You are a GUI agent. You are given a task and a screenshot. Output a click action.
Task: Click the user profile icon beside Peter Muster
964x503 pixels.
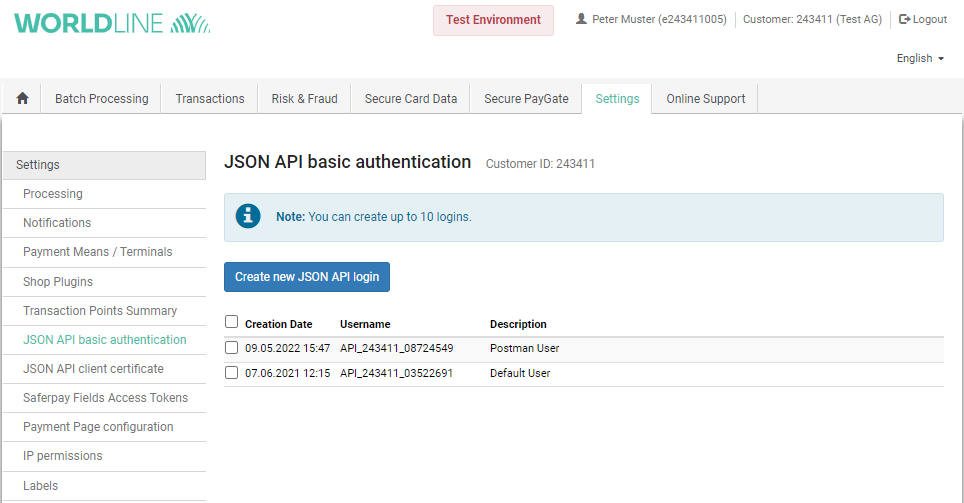tap(582, 19)
